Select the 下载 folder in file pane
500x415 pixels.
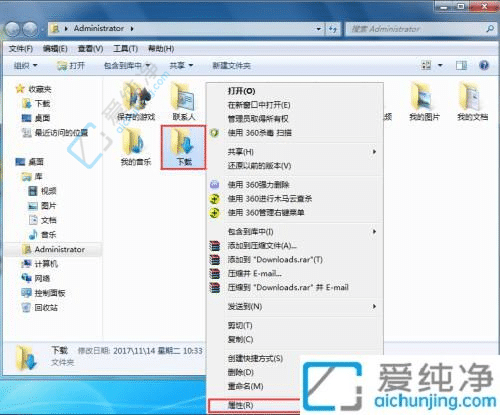click(183, 147)
